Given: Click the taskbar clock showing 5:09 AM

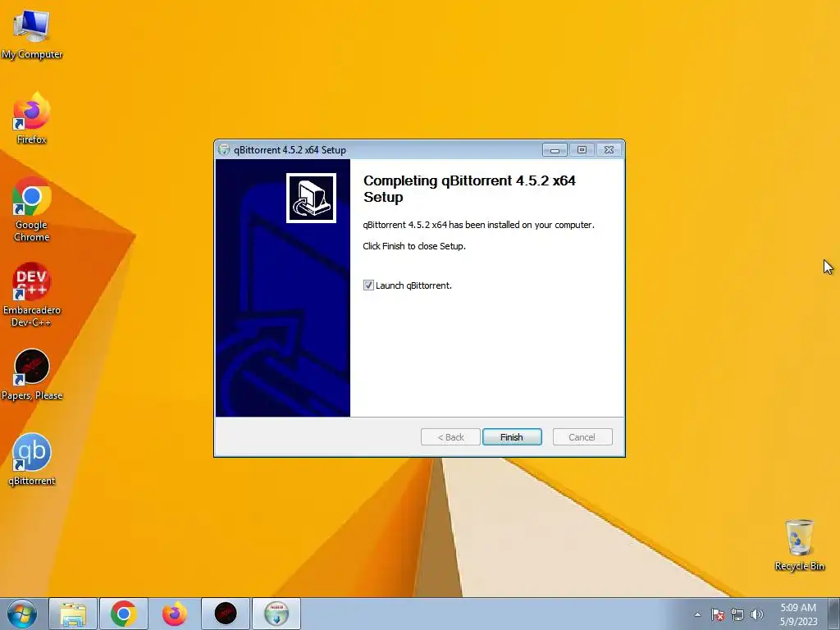Looking at the screenshot, I should pyautogui.click(x=798, y=614).
